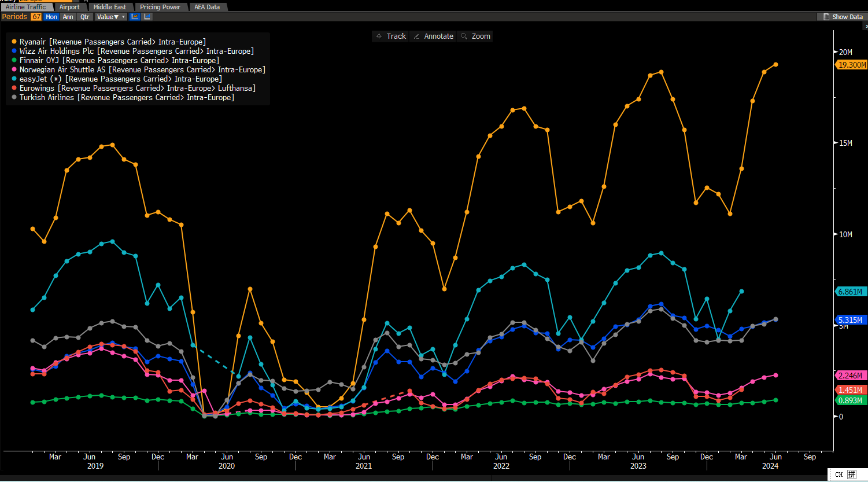Open the Middle East tab
The width and height of the screenshot is (868, 482).
(x=110, y=7)
